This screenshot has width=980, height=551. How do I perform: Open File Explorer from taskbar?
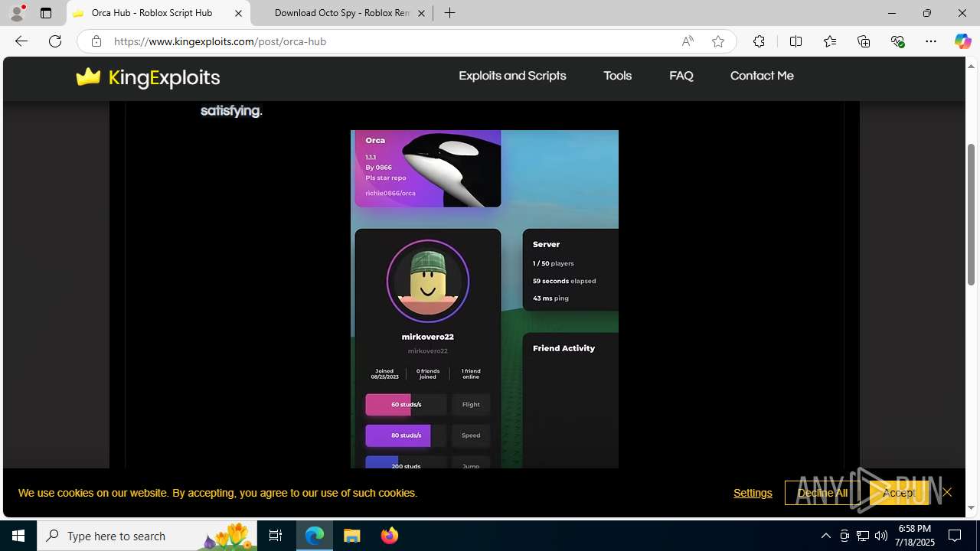352,536
